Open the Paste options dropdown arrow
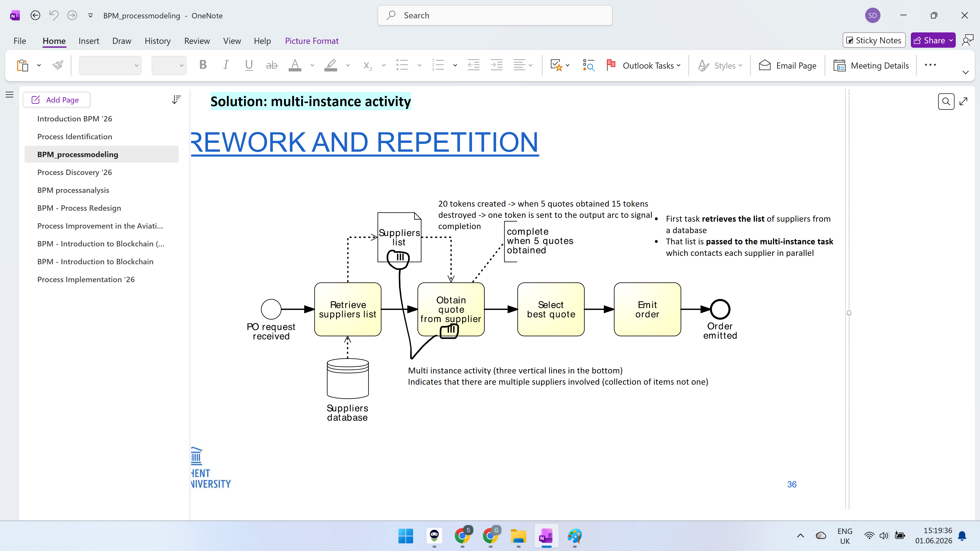This screenshot has height=551, width=980. (x=39, y=65)
